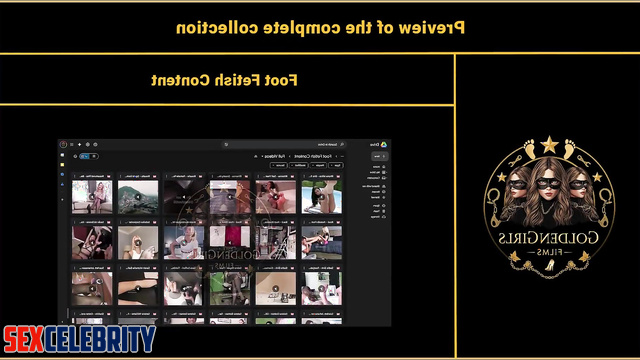Viewport: 640px width, 360px height.
Task: Open the Storage cloud icon in sidebar
Action: pyautogui.click(x=384, y=217)
